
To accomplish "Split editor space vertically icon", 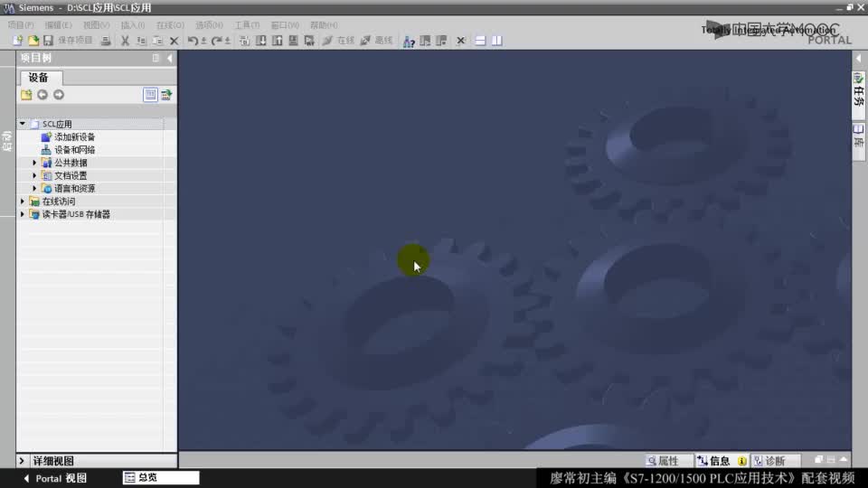I will [497, 41].
